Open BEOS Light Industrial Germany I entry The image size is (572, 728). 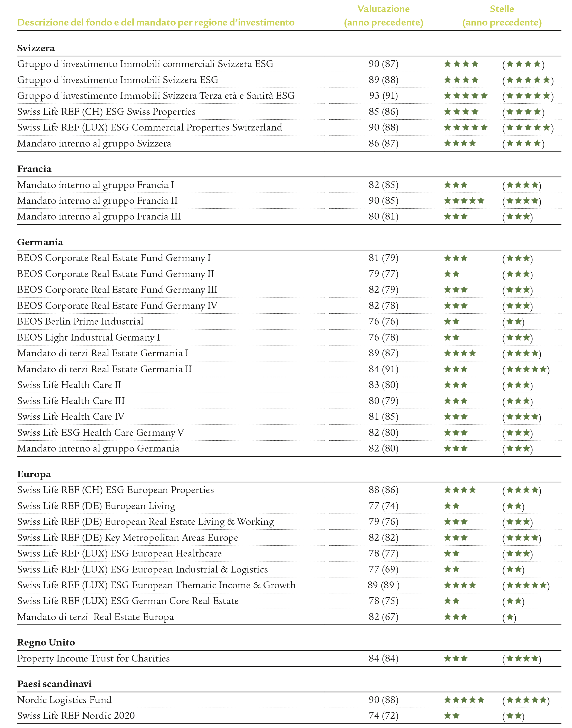click(x=89, y=338)
